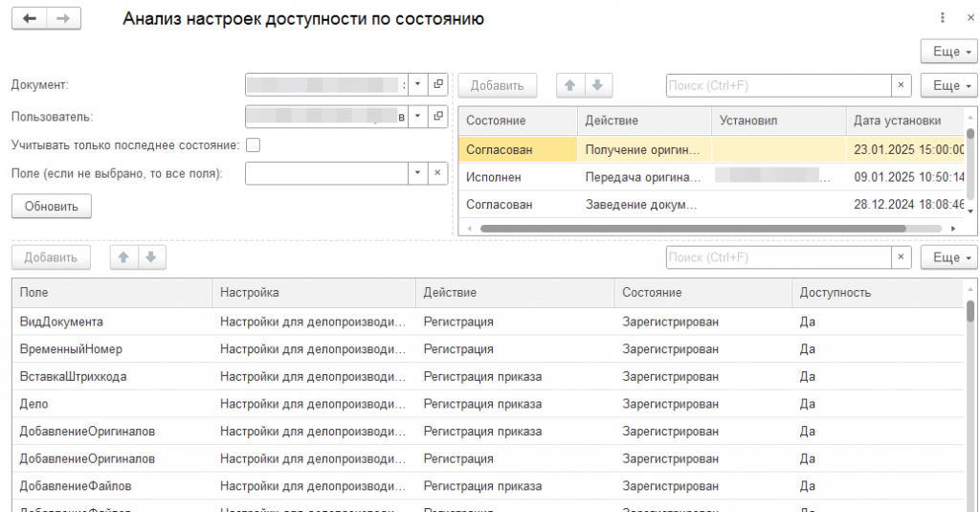Open the Поле filter dropdown
Screen dimensions: 980x512
tap(417, 173)
